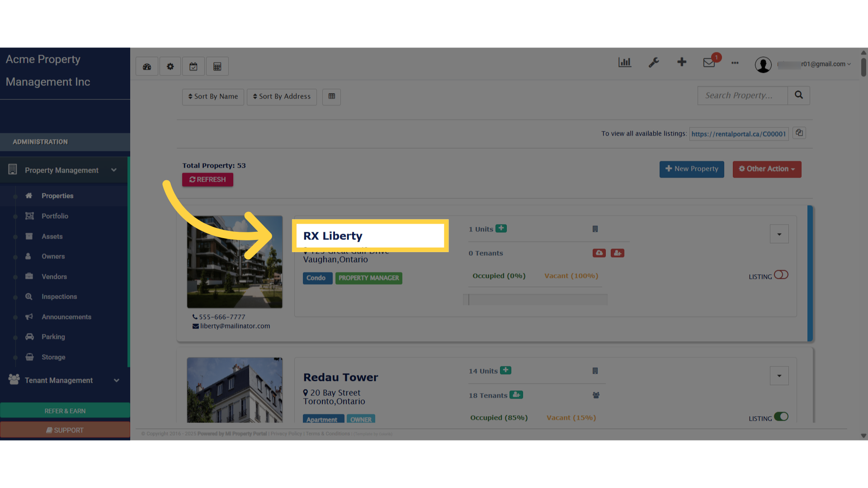Click the Vacant (100%) label

tap(571, 276)
